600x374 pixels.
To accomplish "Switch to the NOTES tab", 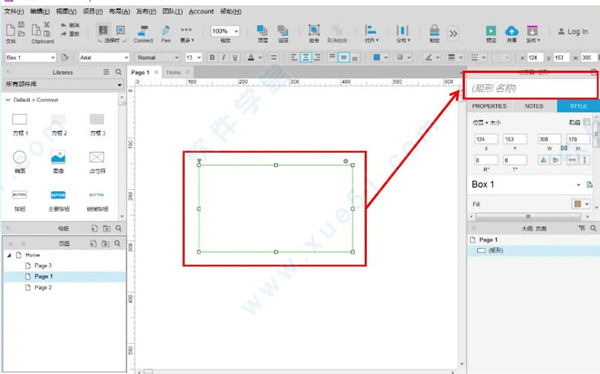I will point(534,106).
